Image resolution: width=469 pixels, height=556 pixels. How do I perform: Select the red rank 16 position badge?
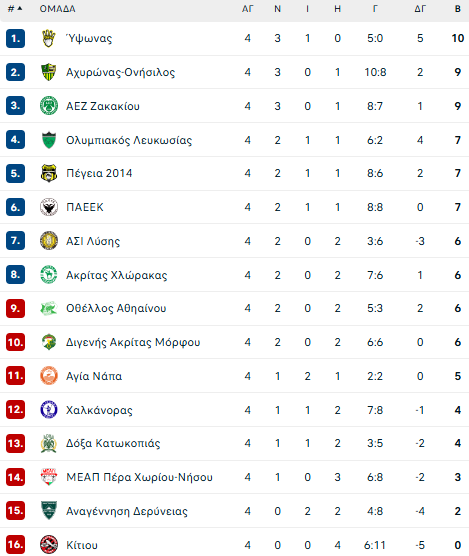tap(15, 545)
